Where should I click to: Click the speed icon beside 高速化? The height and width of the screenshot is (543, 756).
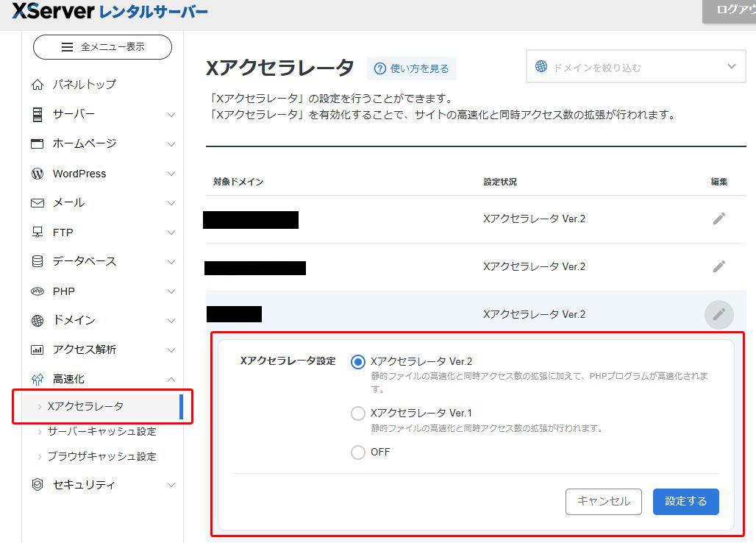tap(37, 380)
